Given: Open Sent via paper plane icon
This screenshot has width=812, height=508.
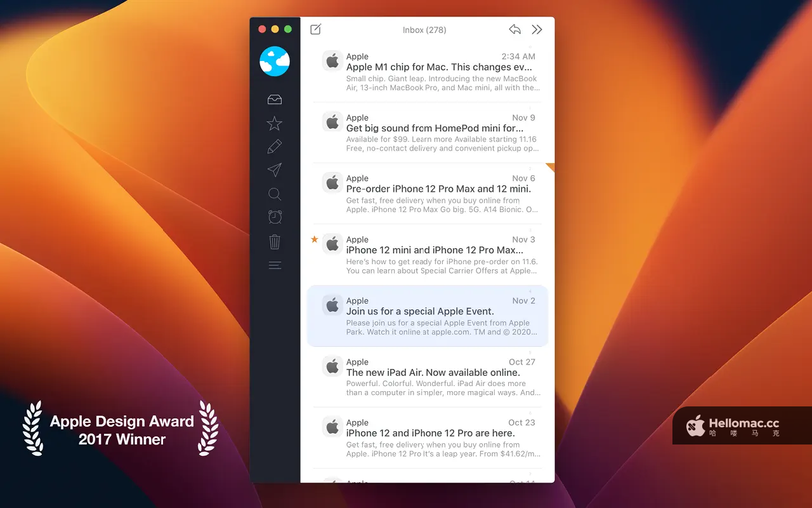Looking at the screenshot, I should [x=275, y=170].
